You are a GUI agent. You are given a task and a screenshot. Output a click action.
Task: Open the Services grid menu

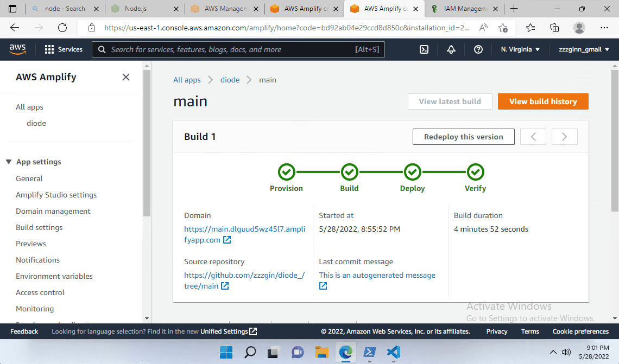click(64, 49)
